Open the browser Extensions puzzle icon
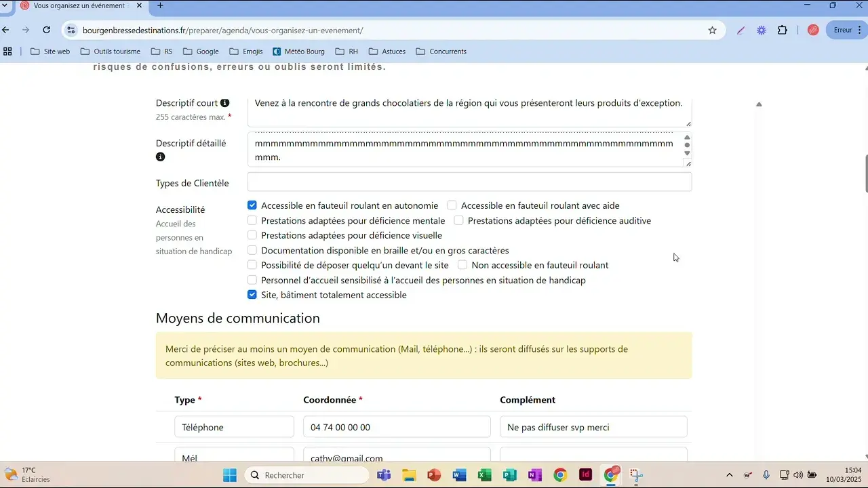This screenshot has height=488, width=868. (x=783, y=30)
